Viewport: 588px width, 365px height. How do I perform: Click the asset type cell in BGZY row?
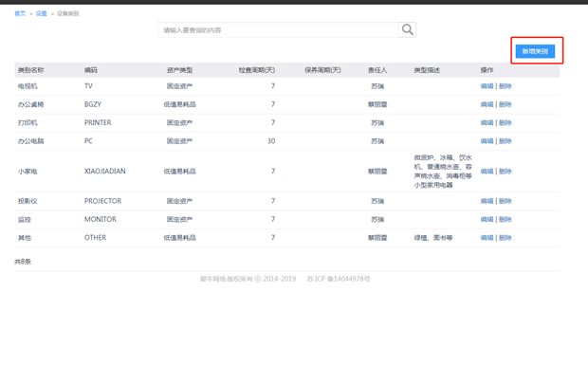179,104
